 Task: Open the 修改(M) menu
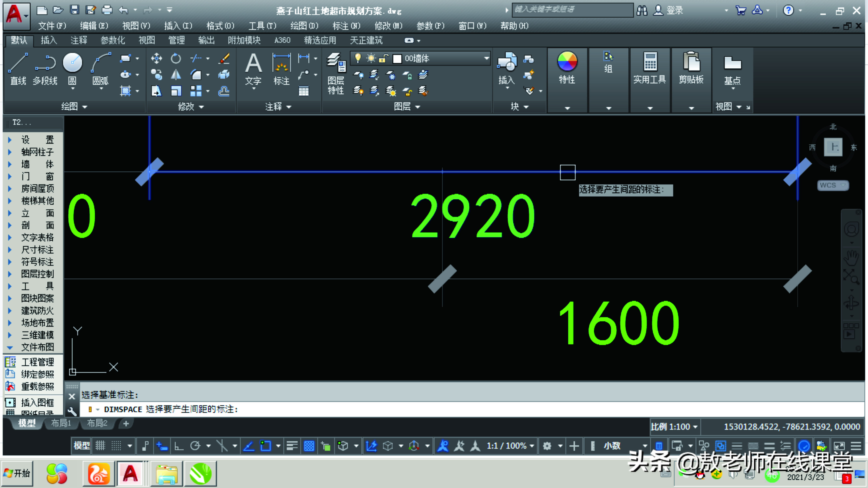pos(388,26)
